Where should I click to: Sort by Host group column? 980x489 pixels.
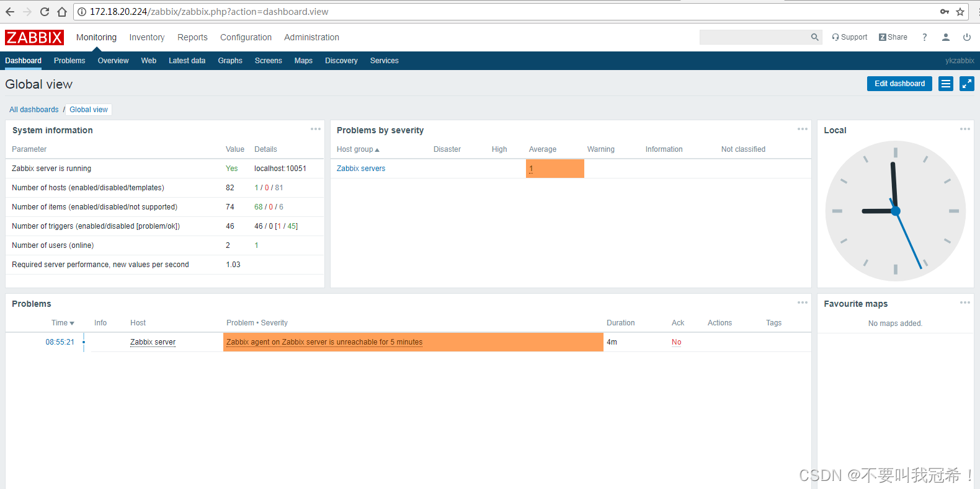tap(358, 149)
